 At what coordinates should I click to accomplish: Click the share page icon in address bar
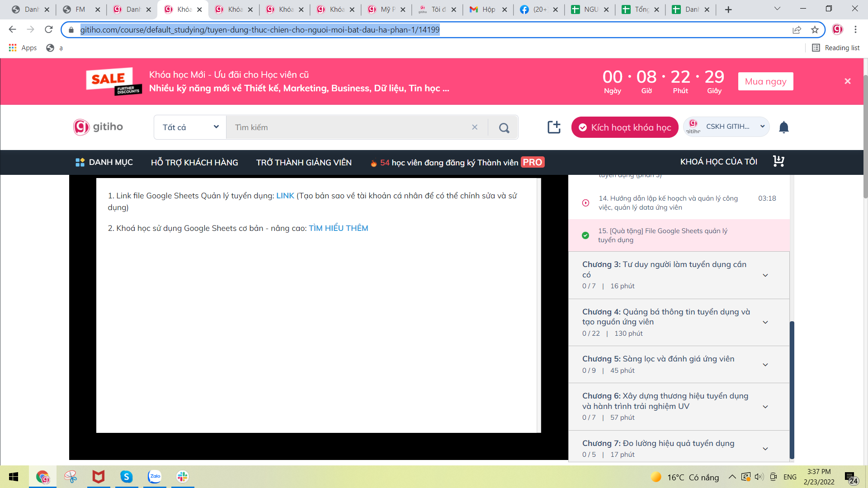click(797, 30)
